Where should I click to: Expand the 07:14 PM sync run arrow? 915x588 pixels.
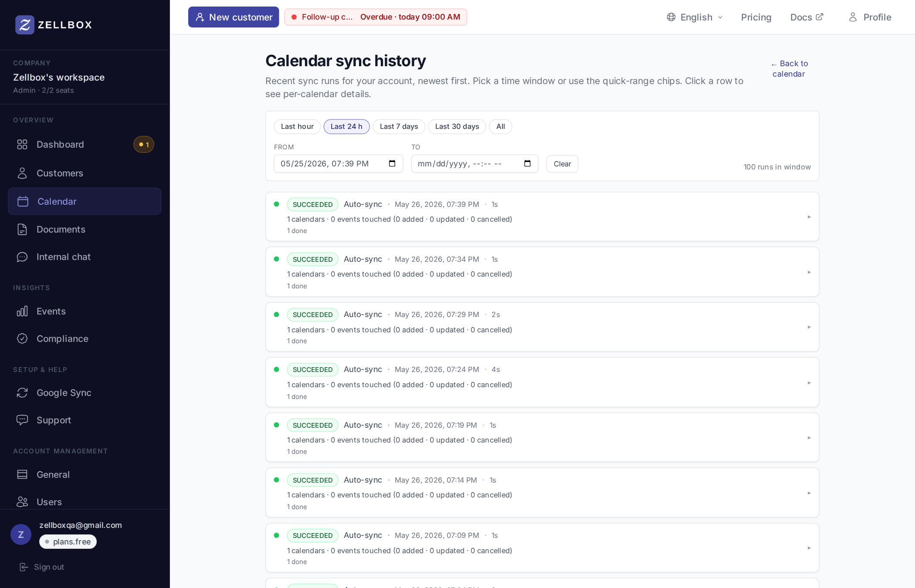pos(809,493)
